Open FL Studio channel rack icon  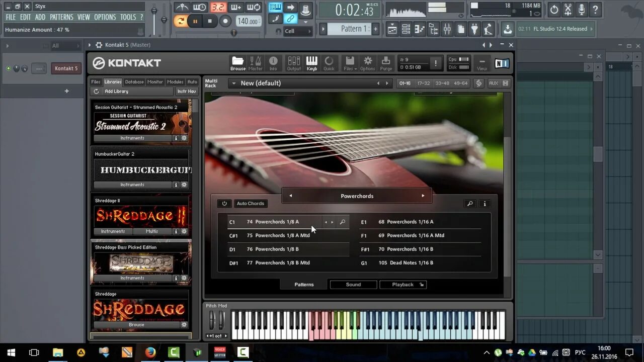tap(407, 29)
